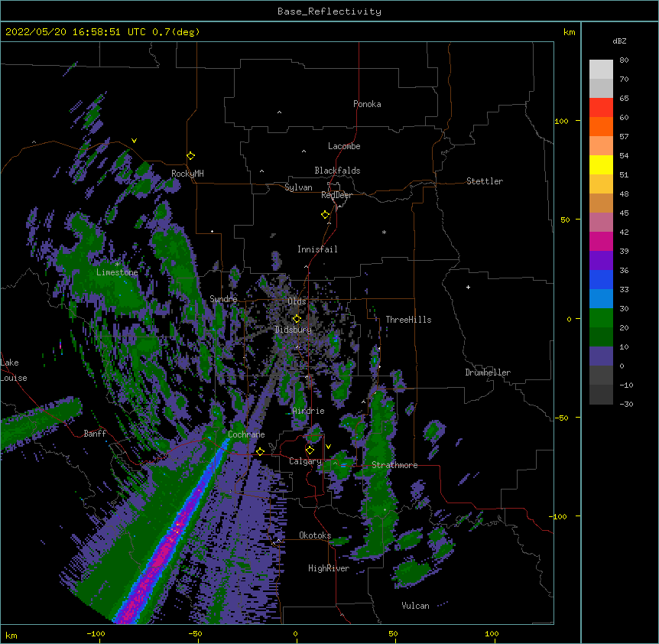Click the Vulcan town label
This screenshot has width=659, height=644.
point(415,606)
